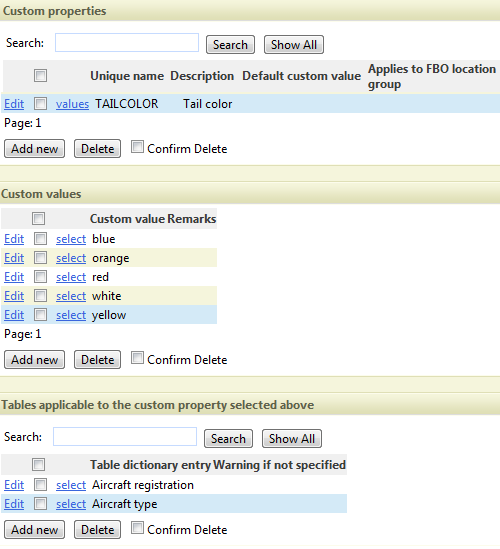
Task: Tick the checkbox beside red value
Action: pos(40,277)
